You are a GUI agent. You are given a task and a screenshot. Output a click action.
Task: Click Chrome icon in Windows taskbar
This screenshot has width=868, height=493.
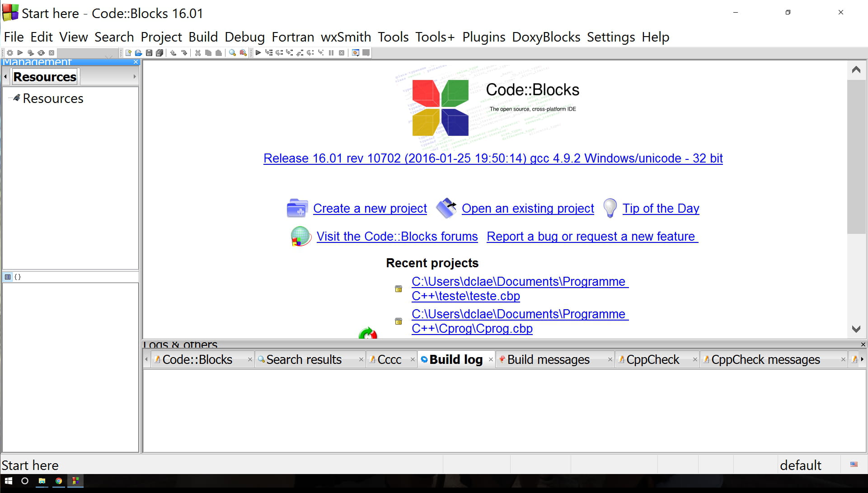(59, 481)
